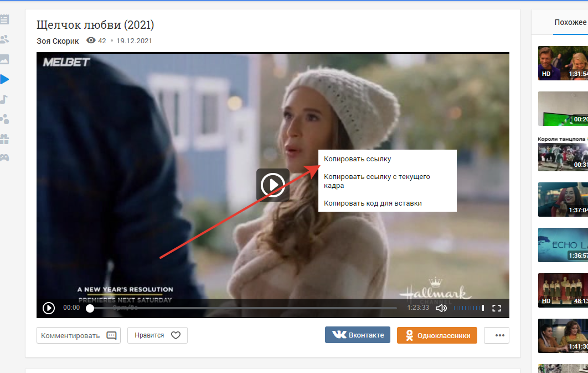Open similar video with 1:41:30 duration
This screenshot has height=373, width=588.
click(x=563, y=336)
